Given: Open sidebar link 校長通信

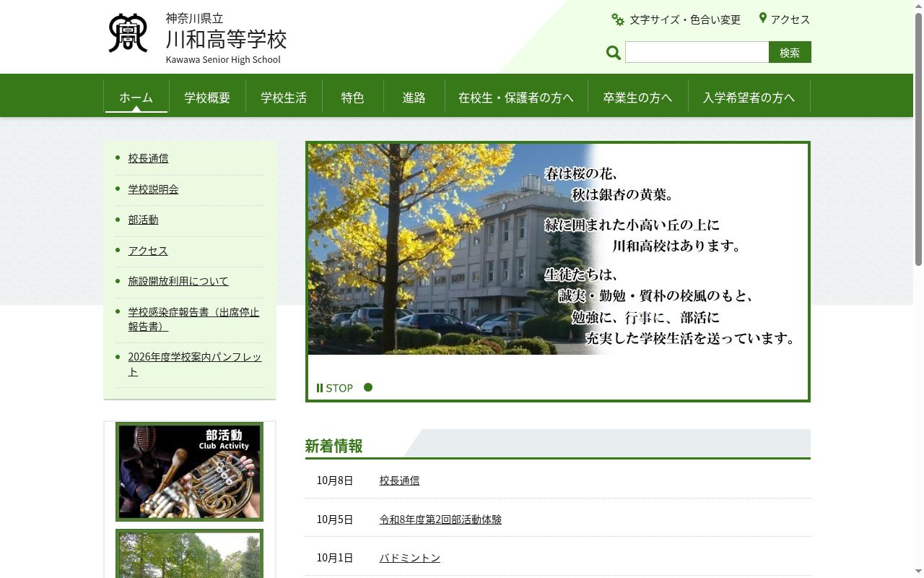Looking at the screenshot, I should click(148, 158).
